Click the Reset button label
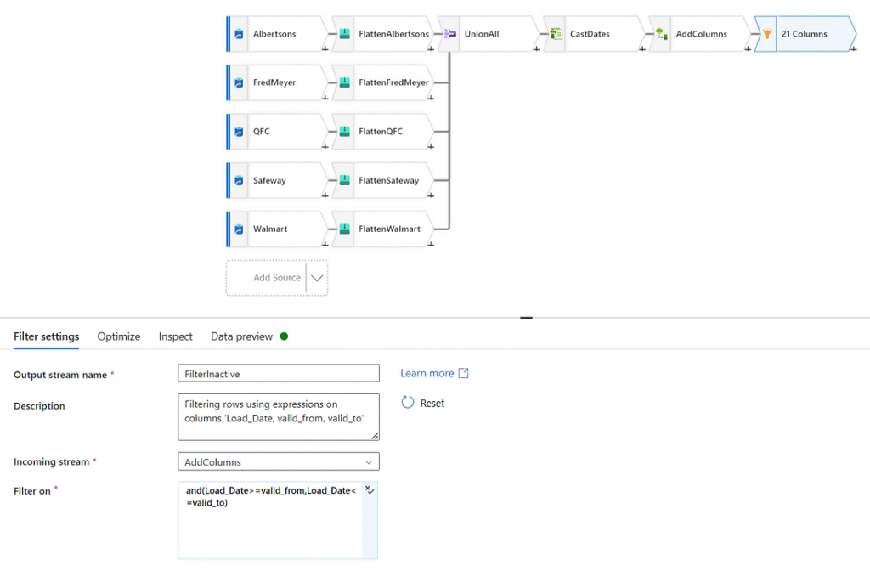 point(432,404)
